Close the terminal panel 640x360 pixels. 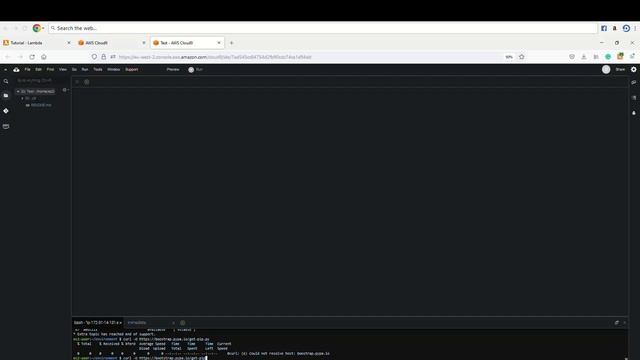coord(624,322)
